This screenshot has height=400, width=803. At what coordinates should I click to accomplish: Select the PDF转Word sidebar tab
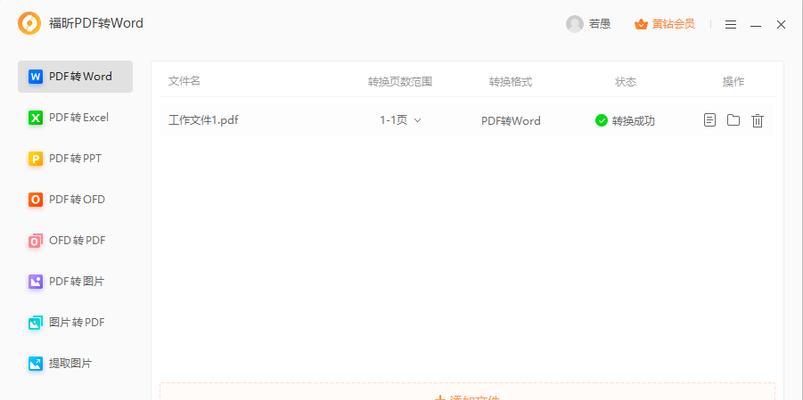75,77
